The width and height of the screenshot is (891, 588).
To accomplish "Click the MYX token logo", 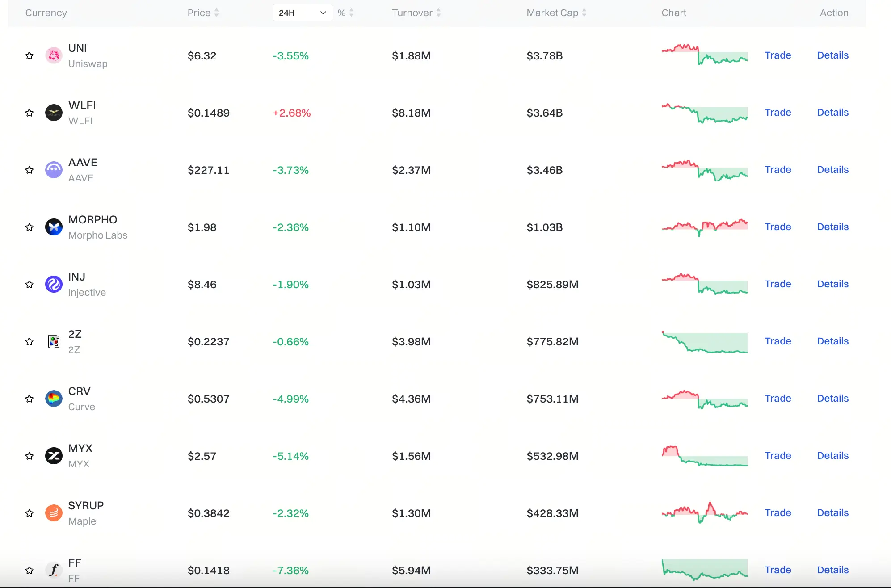I will point(54,456).
